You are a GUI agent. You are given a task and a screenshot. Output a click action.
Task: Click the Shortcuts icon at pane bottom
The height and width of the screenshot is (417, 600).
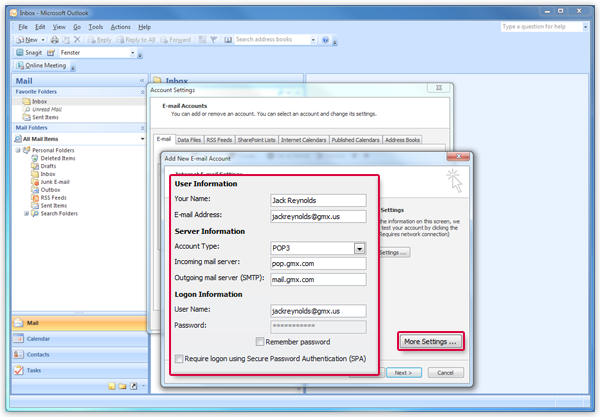133,386
